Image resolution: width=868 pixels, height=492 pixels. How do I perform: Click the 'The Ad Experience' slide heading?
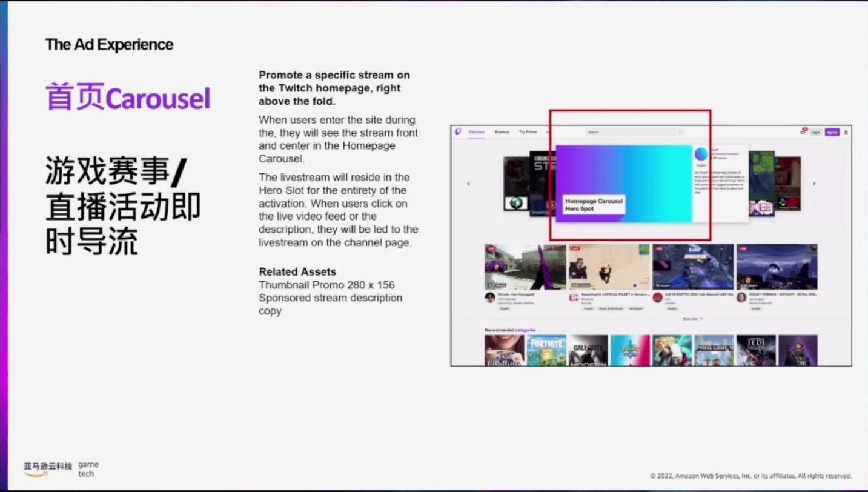pyautogui.click(x=109, y=44)
